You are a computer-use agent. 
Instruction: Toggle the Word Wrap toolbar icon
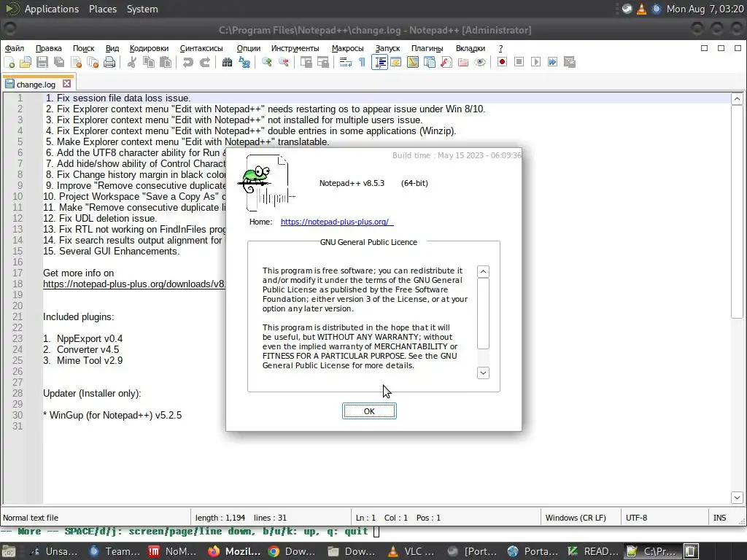click(345, 62)
